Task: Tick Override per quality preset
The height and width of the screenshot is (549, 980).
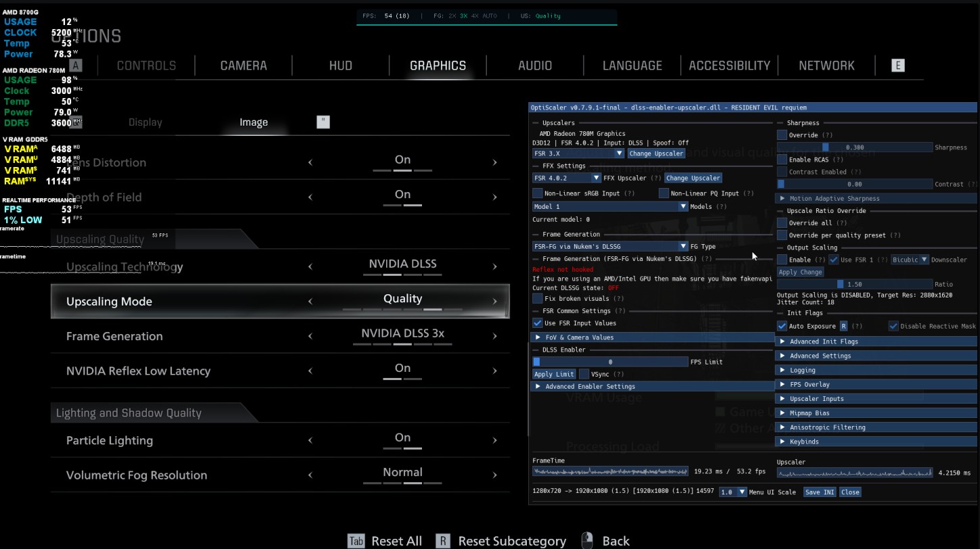Action: point(782,235)
